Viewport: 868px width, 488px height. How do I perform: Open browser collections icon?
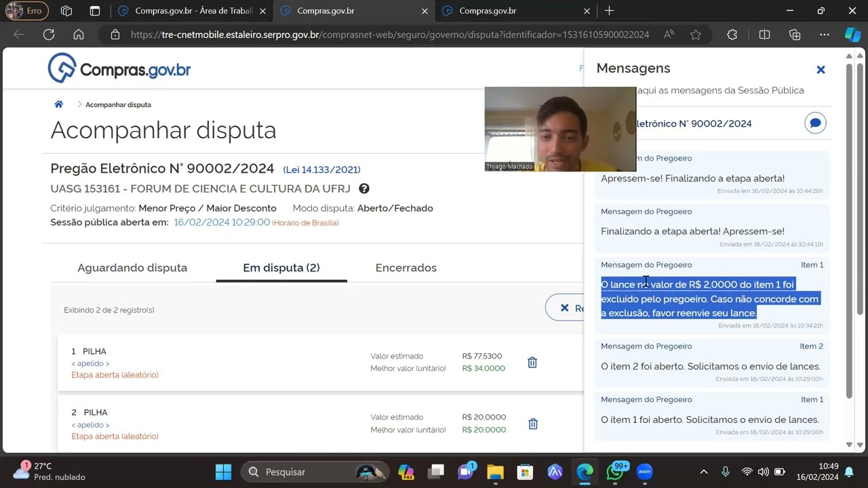click(x=795, y=35)
